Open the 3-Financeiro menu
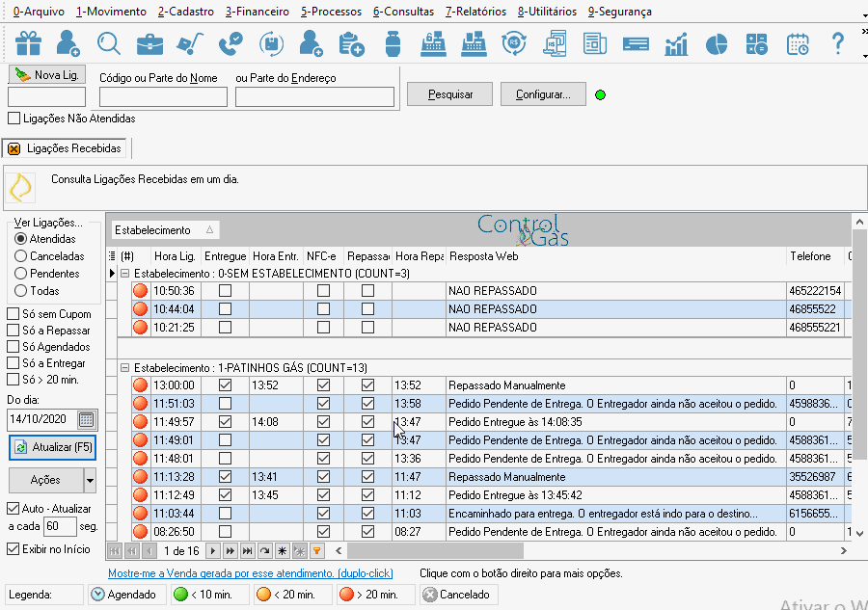 pos(257,12)
